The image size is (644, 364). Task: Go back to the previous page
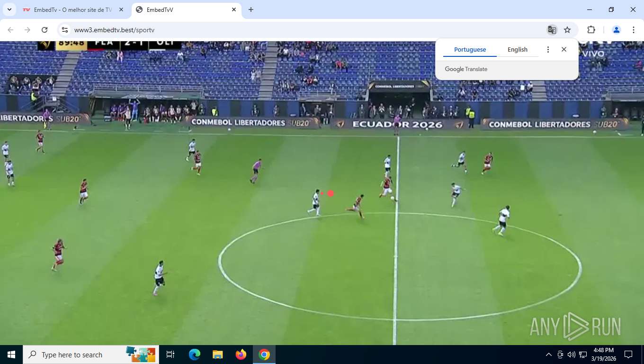pyautogui.click(x=10, y=30)
